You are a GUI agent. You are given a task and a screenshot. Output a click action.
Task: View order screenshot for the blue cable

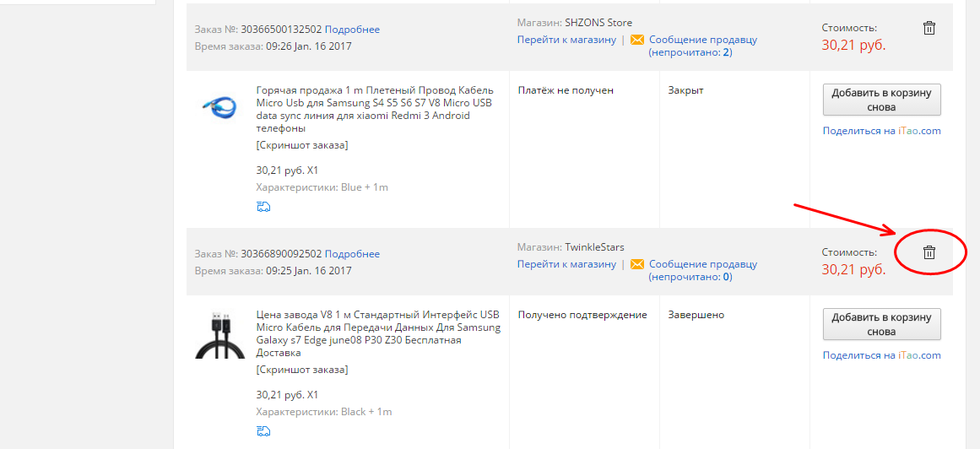302,145
